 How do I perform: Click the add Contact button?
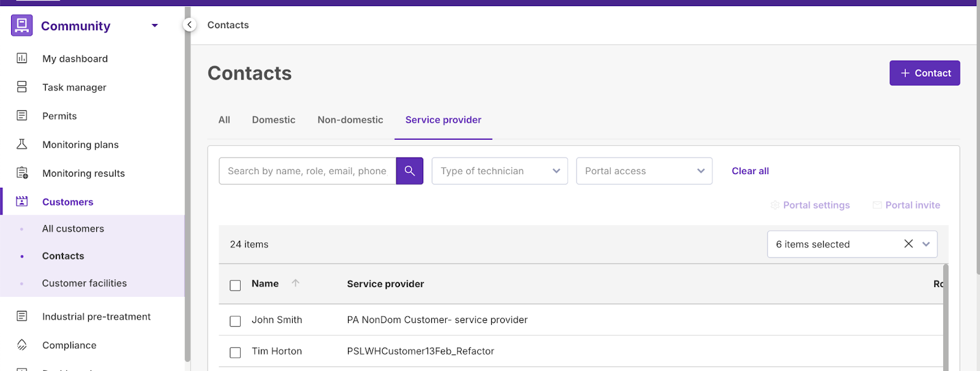(924, 73)
